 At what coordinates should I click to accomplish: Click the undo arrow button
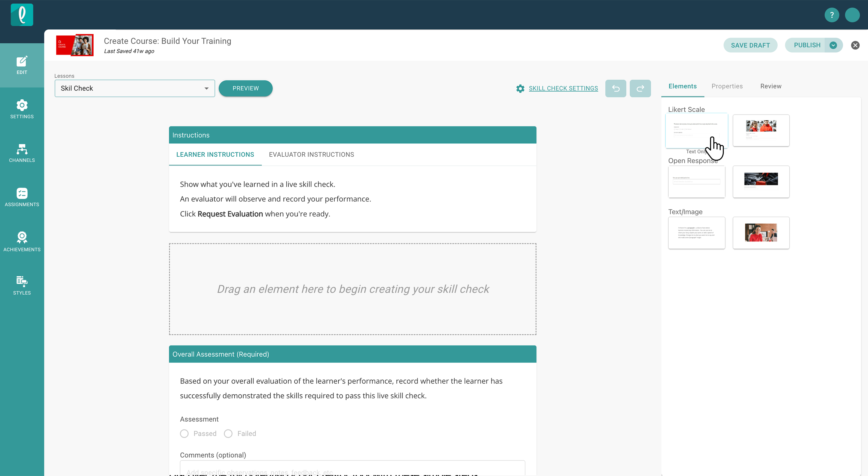coord(615,88)
